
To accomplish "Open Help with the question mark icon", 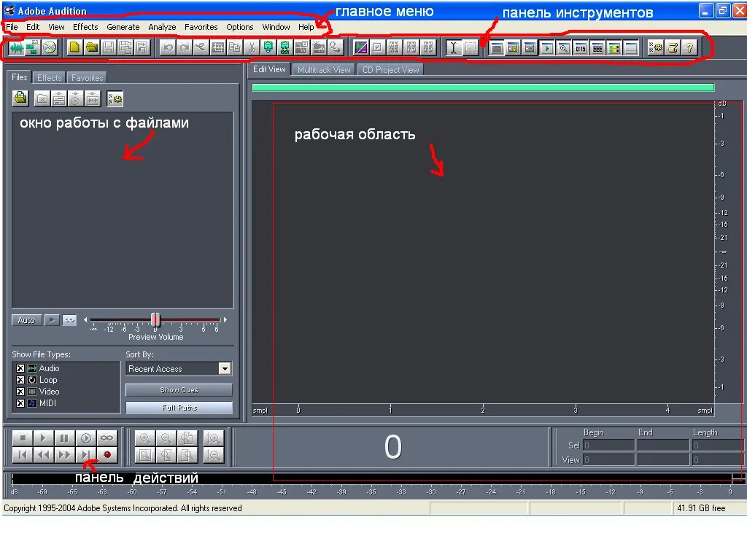I will 689,47.
